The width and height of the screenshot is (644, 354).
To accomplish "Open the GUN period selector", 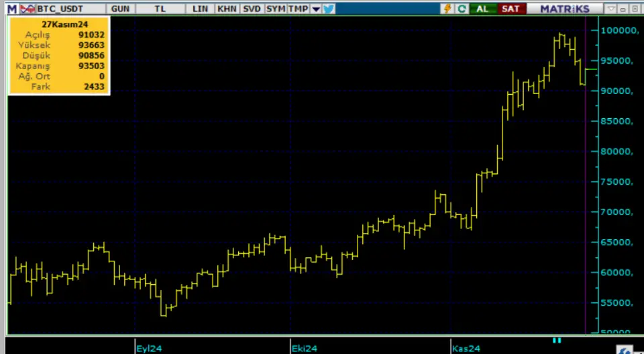I will coord(121,9).
